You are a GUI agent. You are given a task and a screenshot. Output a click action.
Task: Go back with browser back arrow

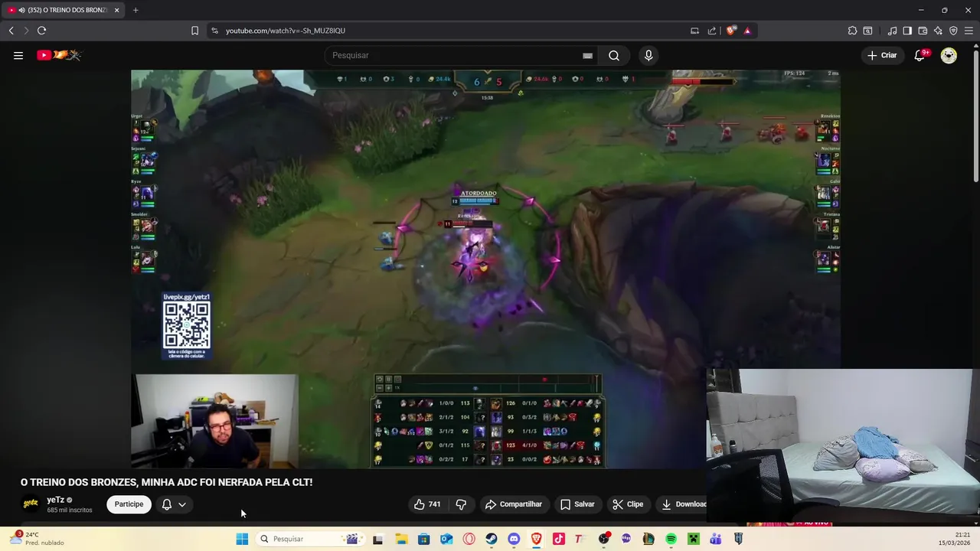click(11, 31)
